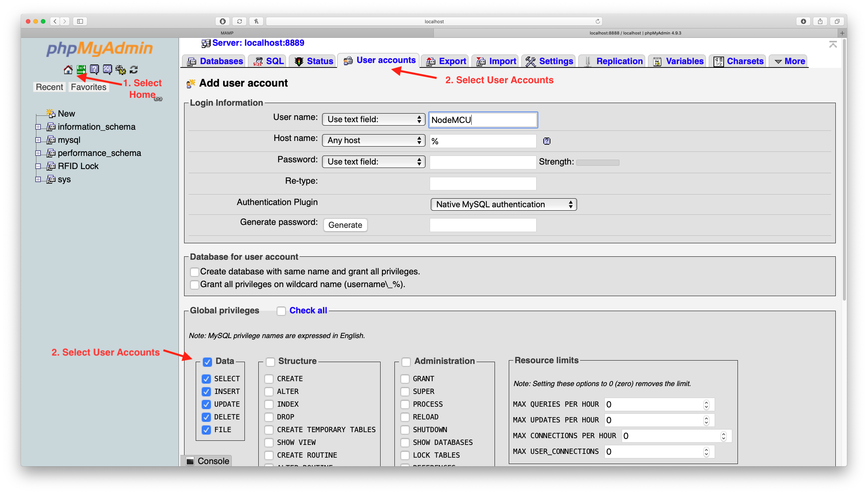Click MAX CONNECTIONS PER HOUR stepper arrows
Screen dimensions: 868x494
coord(724,436)
